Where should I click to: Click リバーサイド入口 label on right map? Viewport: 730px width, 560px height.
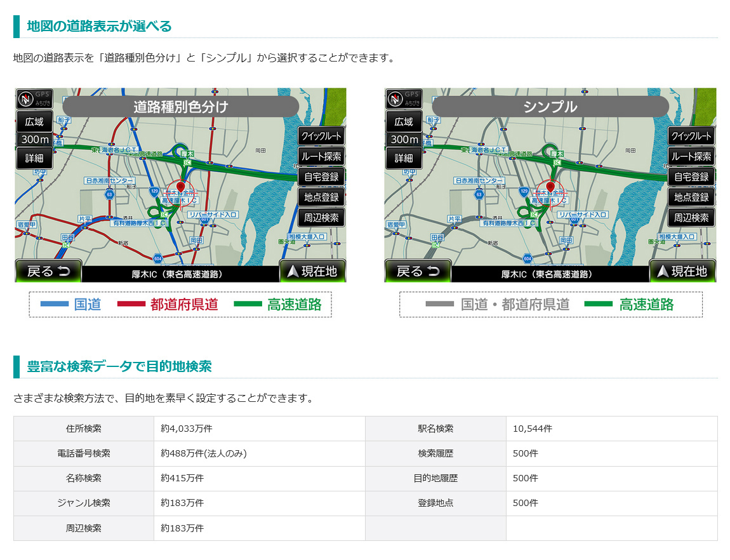click(583, 215)
